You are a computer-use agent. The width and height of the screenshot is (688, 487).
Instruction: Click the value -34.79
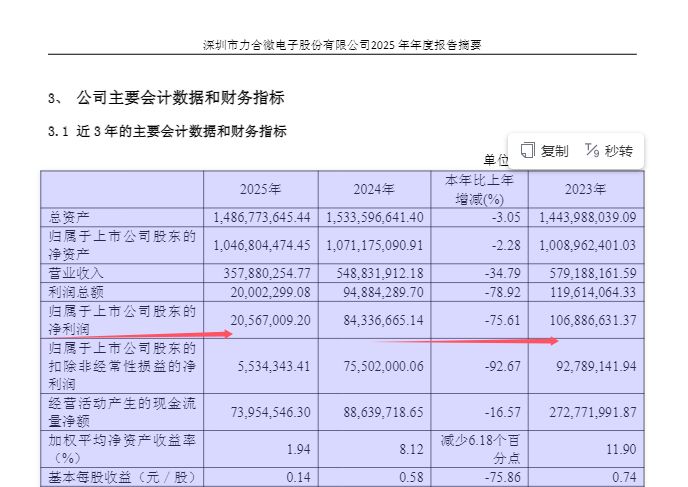click(x=502, y=273)
